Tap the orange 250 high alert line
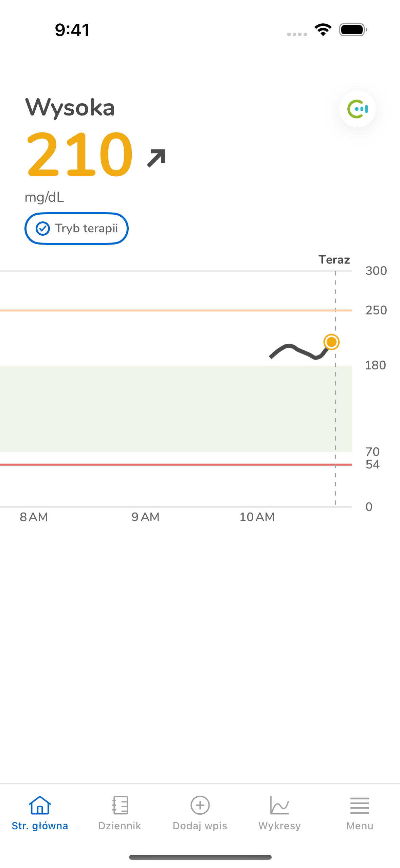Image resolution: width=400 pixels, height=868 pixels. click(x=176, y=310)
